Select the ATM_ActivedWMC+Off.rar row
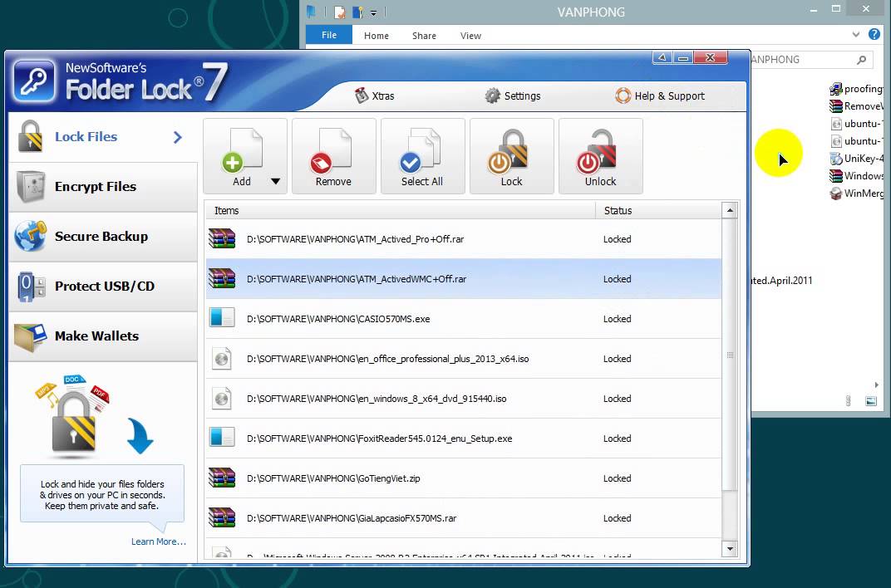 pyautogui.click(x=464, y=279)
